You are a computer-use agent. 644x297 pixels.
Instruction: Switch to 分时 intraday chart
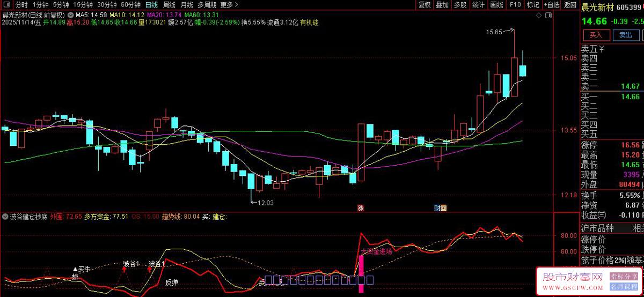tap(21, 5)
